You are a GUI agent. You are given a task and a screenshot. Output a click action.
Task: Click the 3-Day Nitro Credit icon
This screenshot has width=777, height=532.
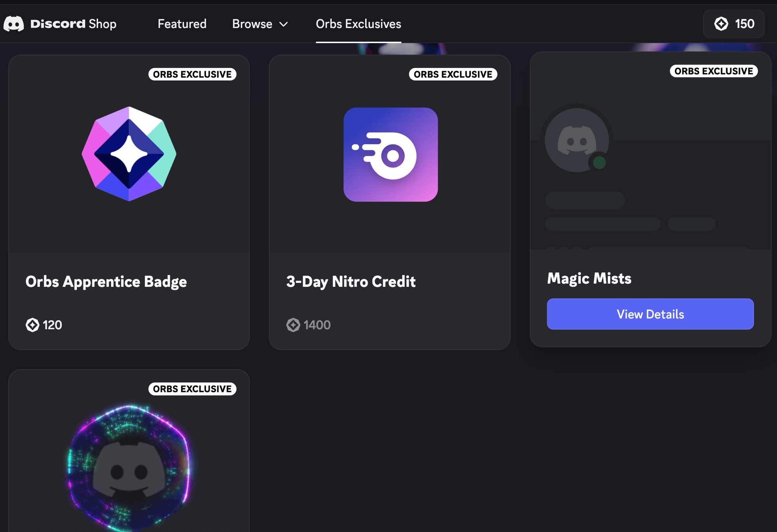[390, 155]
